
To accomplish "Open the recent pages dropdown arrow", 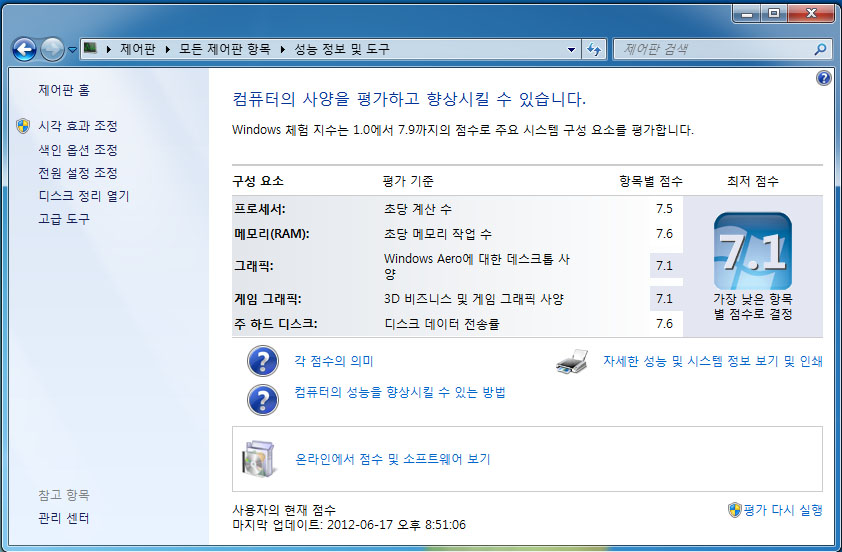I will pyautogui.click(x=72, y=50).
